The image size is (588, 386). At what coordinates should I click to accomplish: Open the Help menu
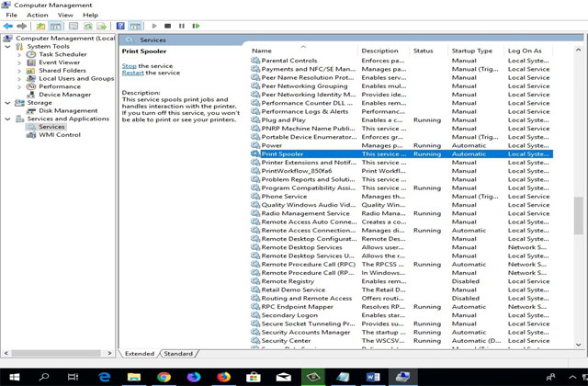pyautogui.click(x=90, y=15)
